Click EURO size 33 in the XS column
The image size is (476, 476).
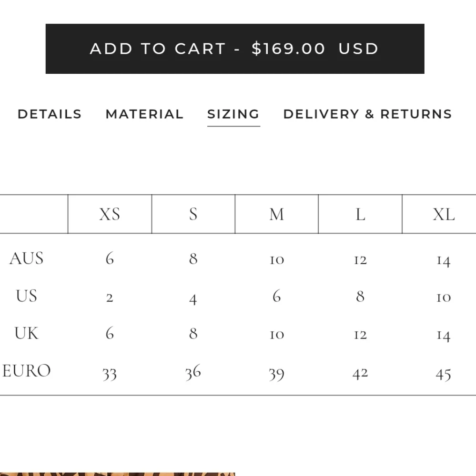(x=110, y=374)
